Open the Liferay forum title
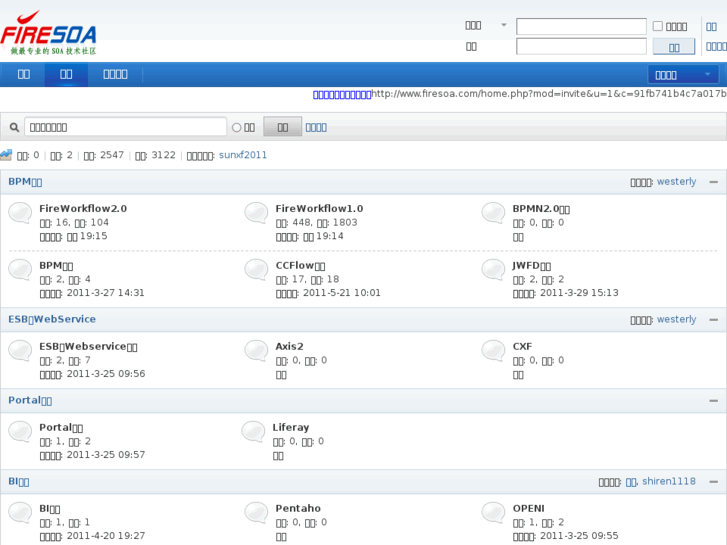 pos(291,427)
